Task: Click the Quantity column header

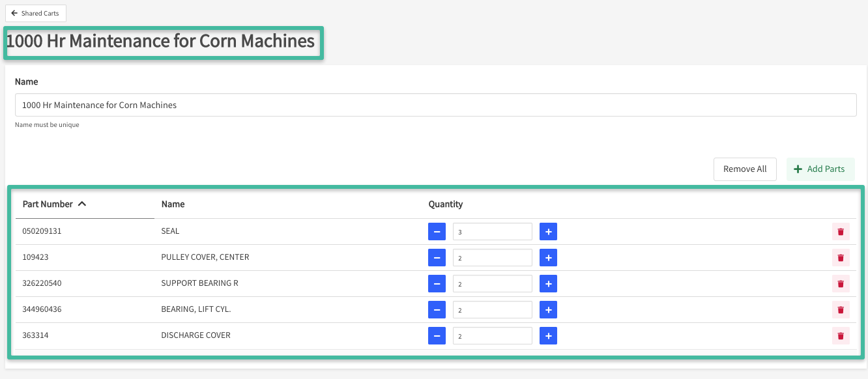Action: point(445,204)
